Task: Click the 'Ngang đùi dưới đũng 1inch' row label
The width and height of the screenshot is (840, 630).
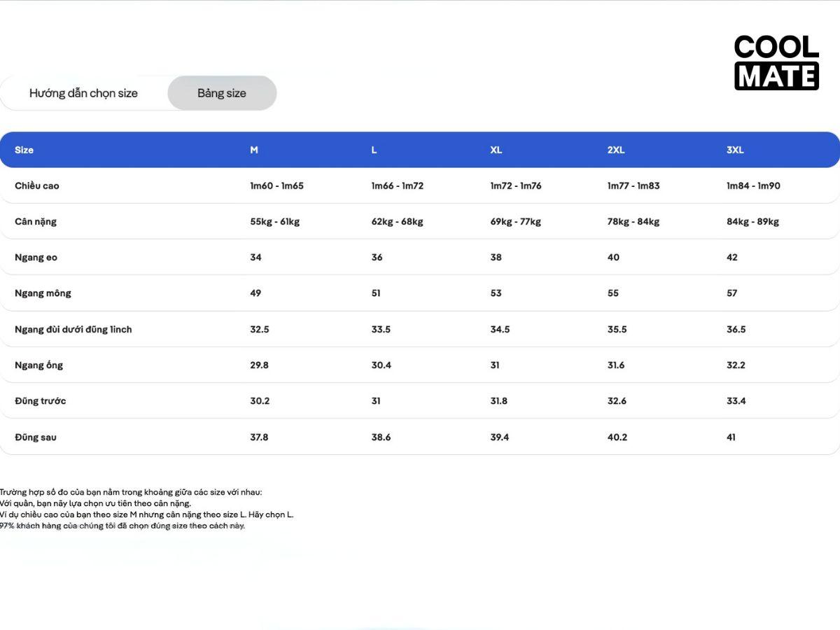Action: pos(73,329)
